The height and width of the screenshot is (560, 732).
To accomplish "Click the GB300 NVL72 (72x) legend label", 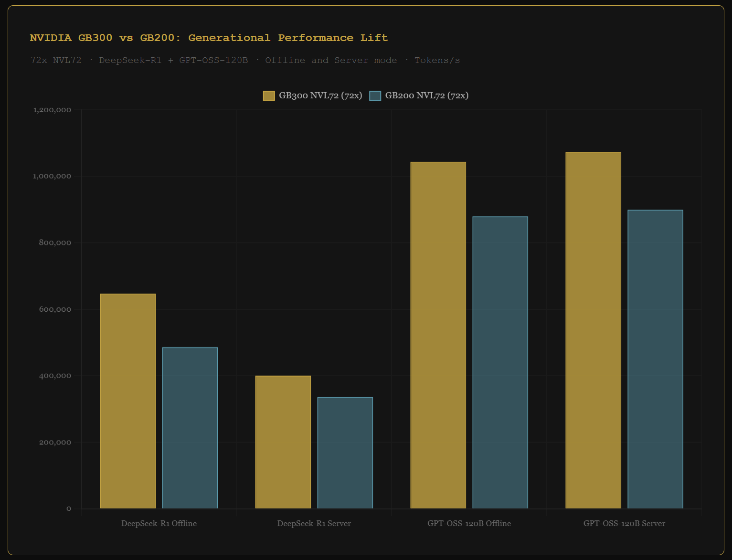I will click(320, 95).
